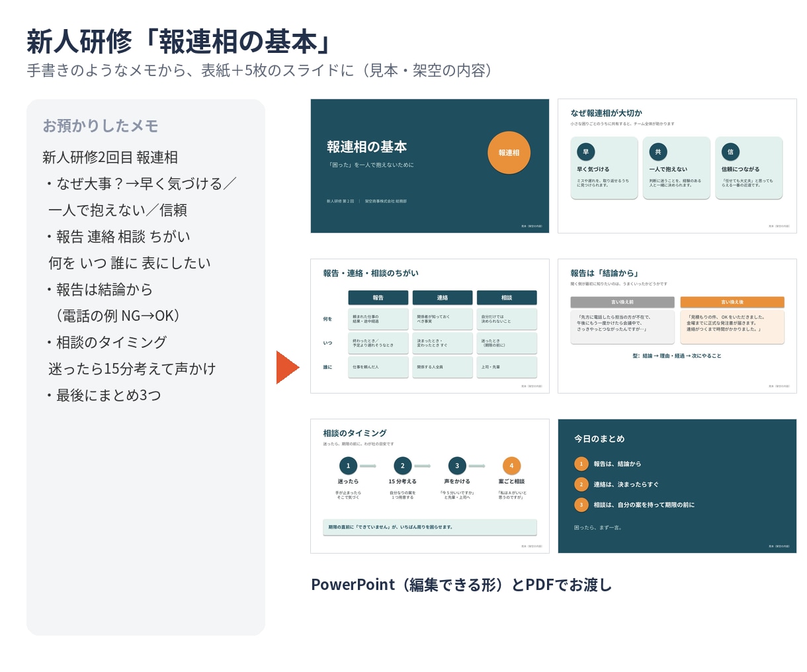807x672 pixels.
Task: Click the 報告 table column header
Action: tap(378, 298)
